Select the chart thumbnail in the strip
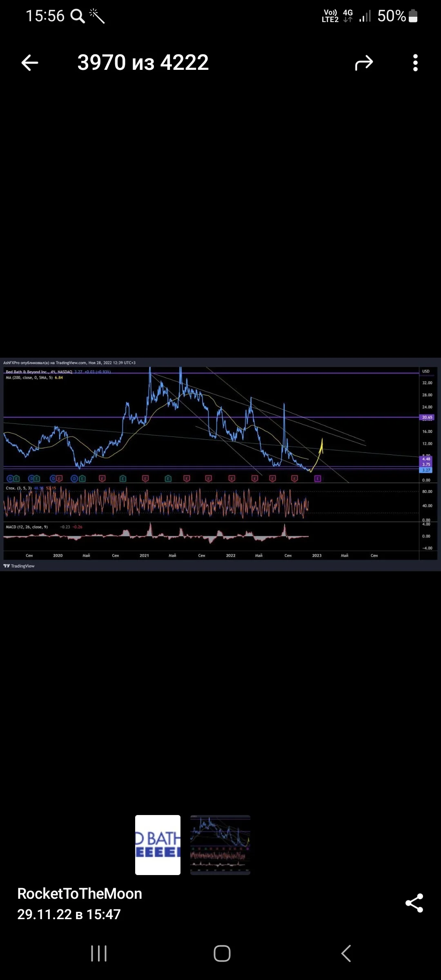 click(x=220, y=845)
